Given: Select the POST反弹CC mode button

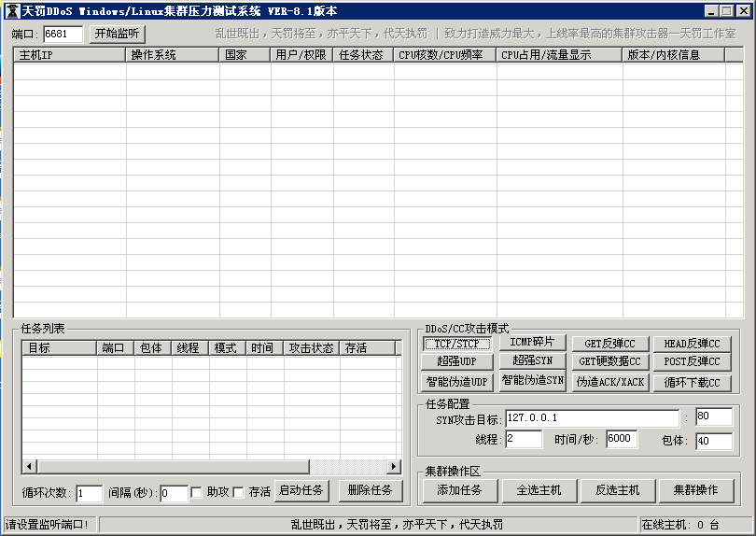Looking at the screenshot, I should (692, 361).
